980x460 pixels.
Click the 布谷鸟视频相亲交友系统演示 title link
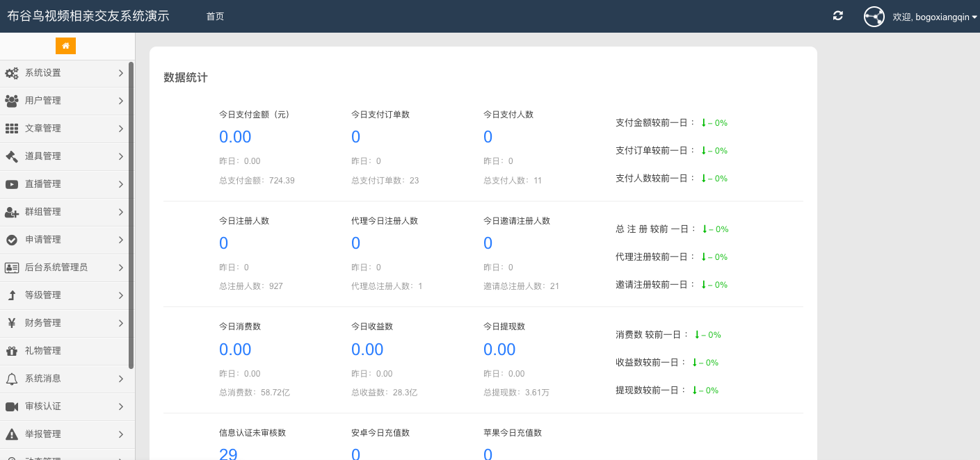click(x=88, y=16)
